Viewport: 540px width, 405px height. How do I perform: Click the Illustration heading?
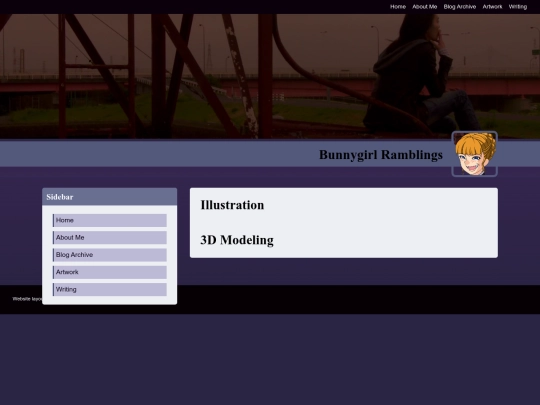[x=232, y=205]
